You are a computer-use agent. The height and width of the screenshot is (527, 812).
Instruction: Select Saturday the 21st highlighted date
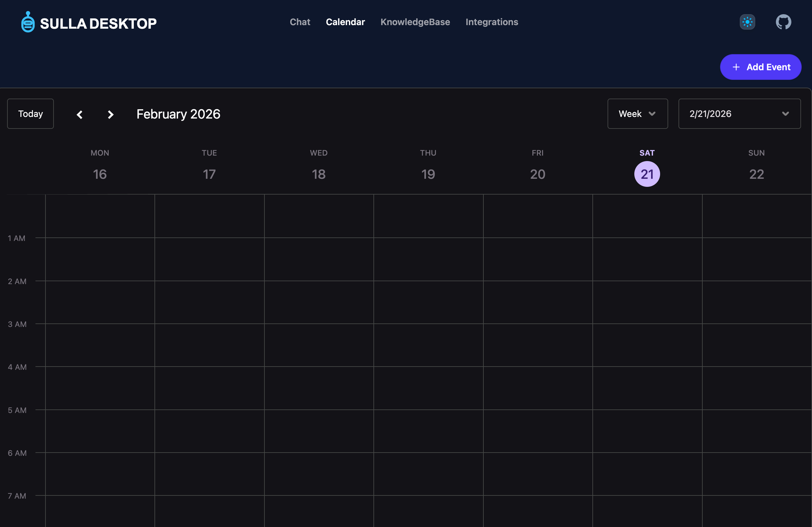(647, 174)
